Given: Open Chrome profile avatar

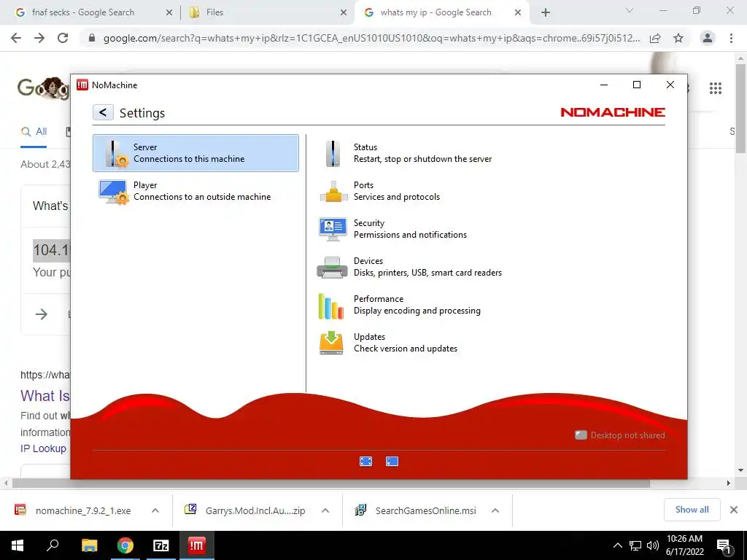Looking at the screenshot, I should tap(708, 38).
